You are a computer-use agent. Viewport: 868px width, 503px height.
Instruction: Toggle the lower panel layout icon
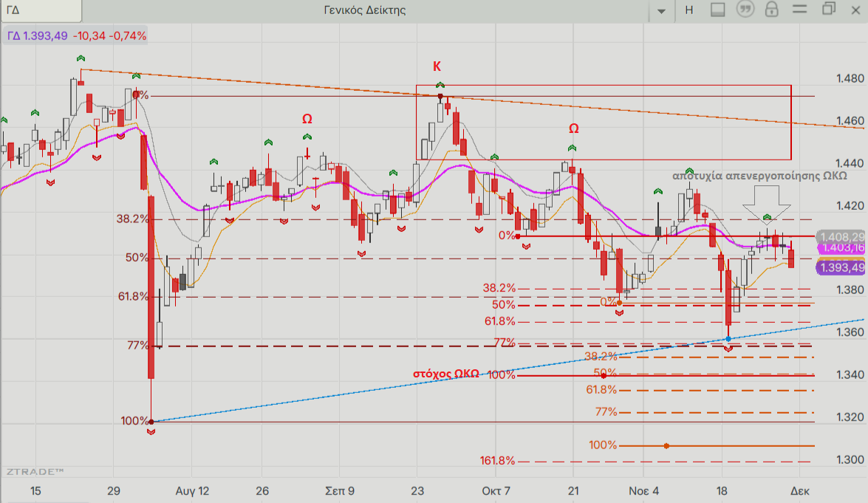[x=717, y=10]
